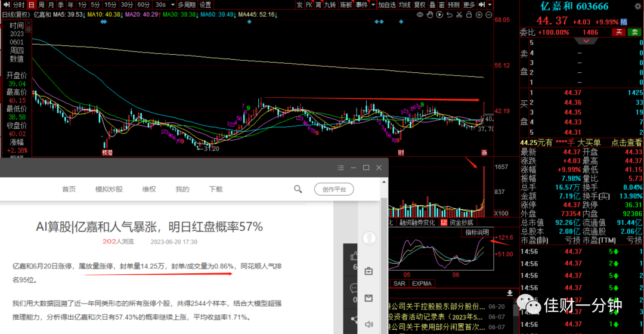The height and width of the screenshot is (334, 644).
Task: Click the undo arrow icon
Action: point(450,15)
